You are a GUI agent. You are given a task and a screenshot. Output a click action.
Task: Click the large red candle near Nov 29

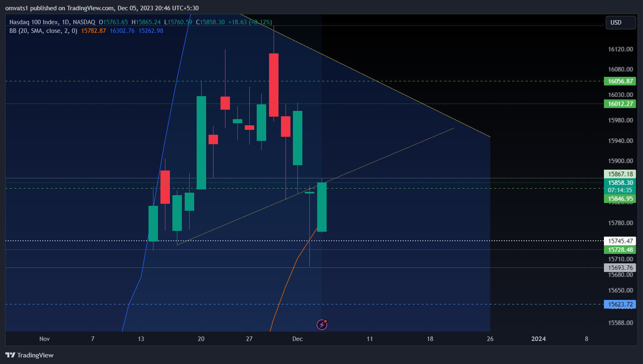click(274, 85)
